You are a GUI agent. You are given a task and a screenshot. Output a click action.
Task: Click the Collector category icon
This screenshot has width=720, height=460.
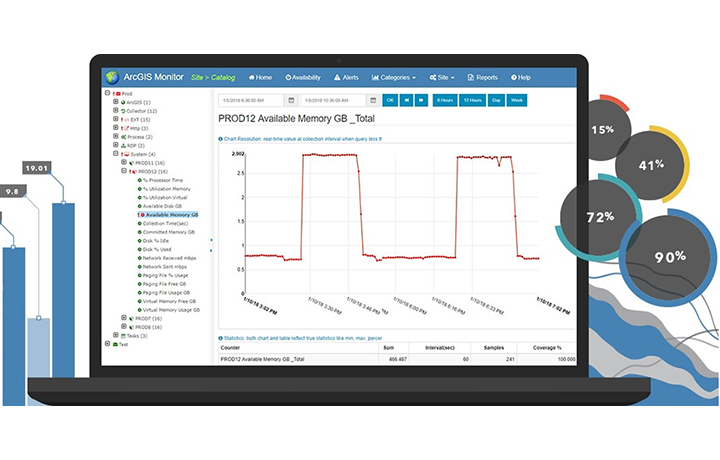123,111
